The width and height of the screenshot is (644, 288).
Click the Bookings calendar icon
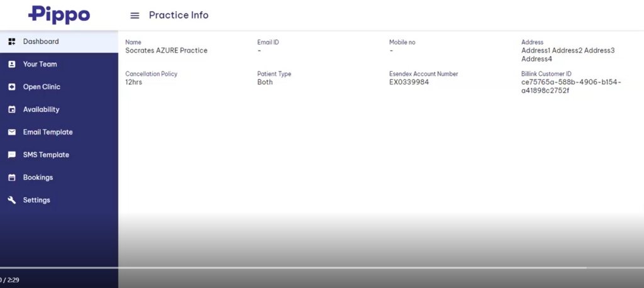coord(11,177)
